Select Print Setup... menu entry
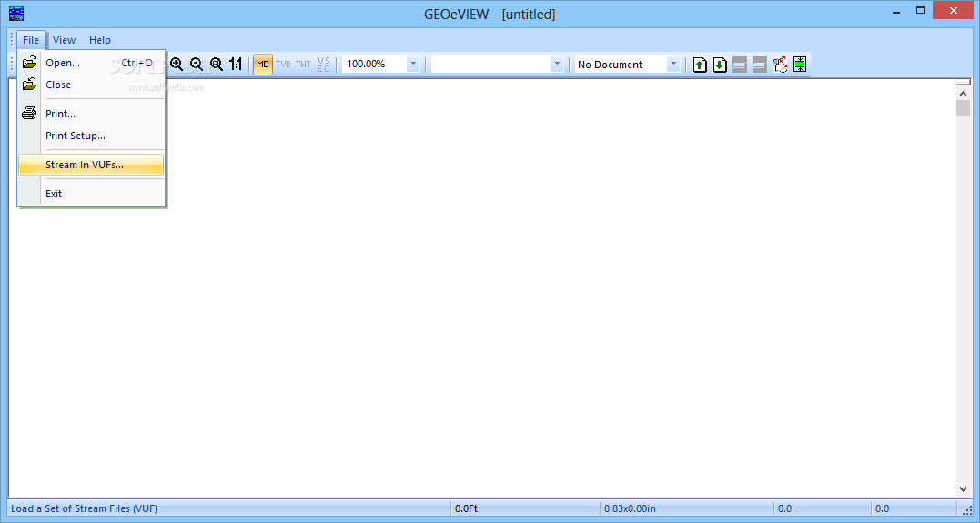The width and height of the screenshot is (980, 523). coord(91,136)
